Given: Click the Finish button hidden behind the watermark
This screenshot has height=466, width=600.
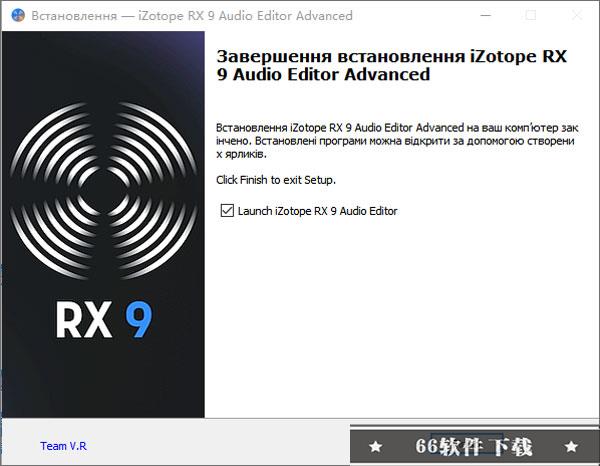Looking at the screenshot, I should click(467, 443).
